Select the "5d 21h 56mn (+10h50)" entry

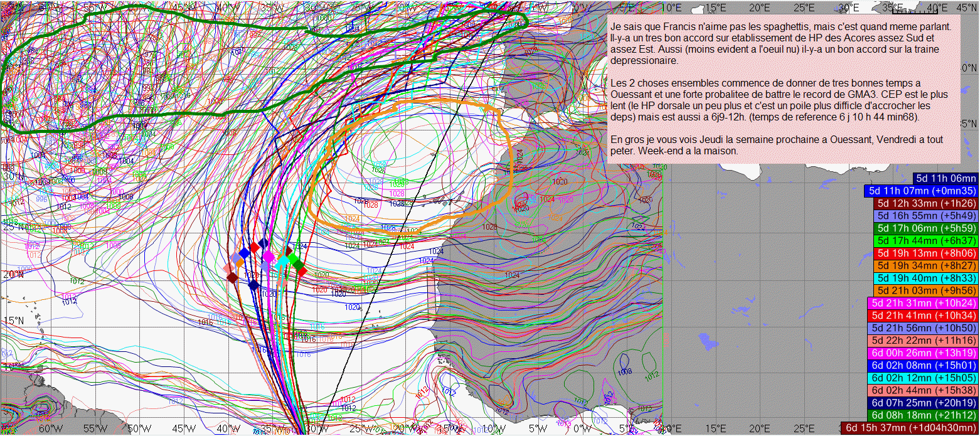tap(924, 327)
